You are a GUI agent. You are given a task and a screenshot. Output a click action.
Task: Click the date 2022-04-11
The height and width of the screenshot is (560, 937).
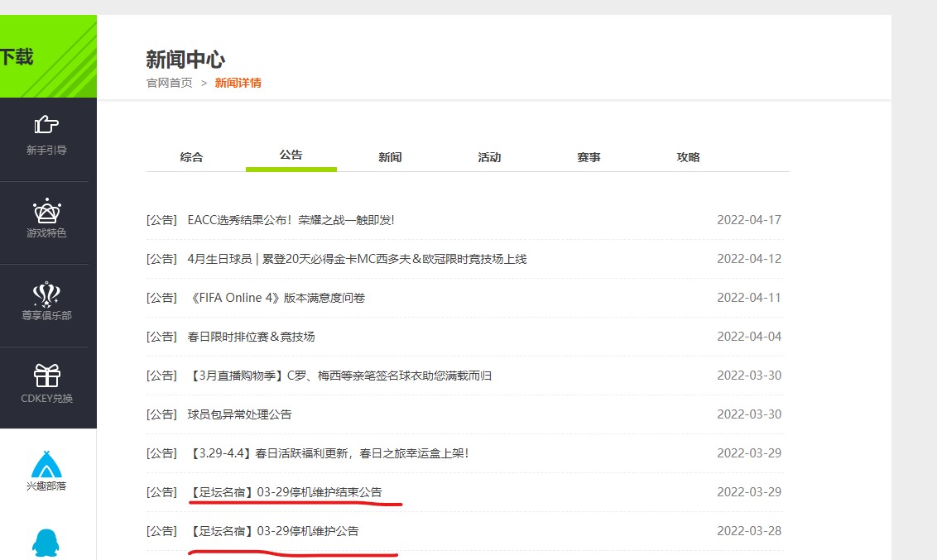pos(749,297)
